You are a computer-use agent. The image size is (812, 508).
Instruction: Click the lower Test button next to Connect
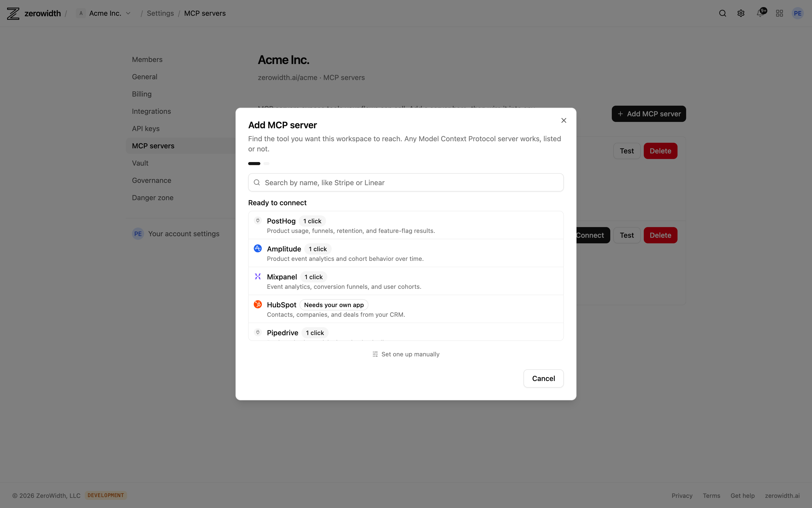(627, 235)
